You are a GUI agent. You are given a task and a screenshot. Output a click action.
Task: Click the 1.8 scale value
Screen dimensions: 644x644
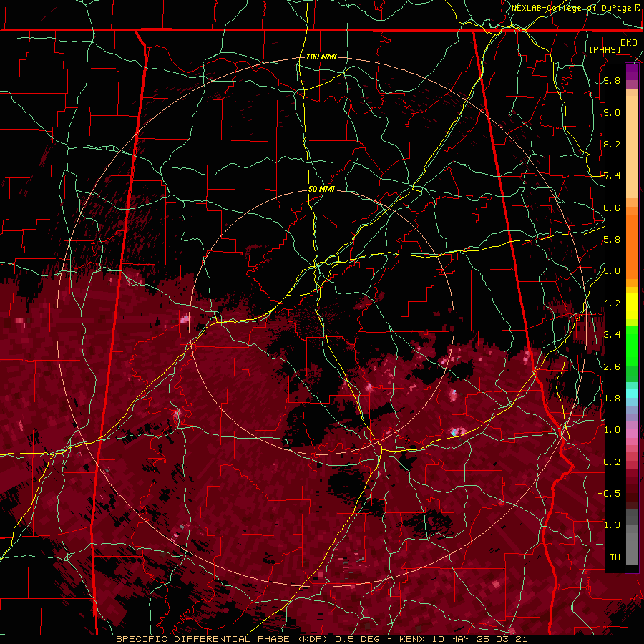pyautogui.click(x=612, y=399)
